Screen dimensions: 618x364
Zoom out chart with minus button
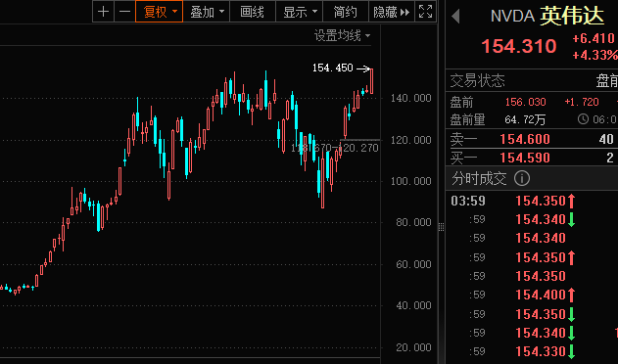(124, 12)
